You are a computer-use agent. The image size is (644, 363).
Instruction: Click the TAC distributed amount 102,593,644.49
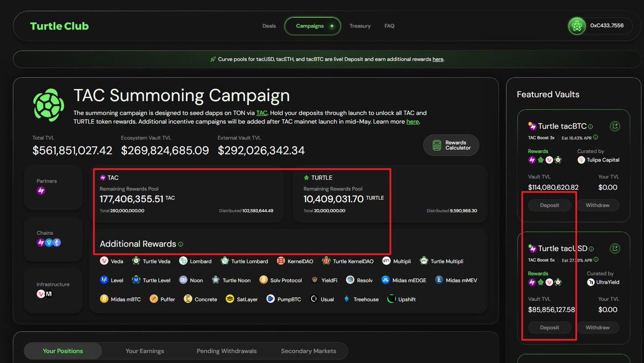coord(258,211)
